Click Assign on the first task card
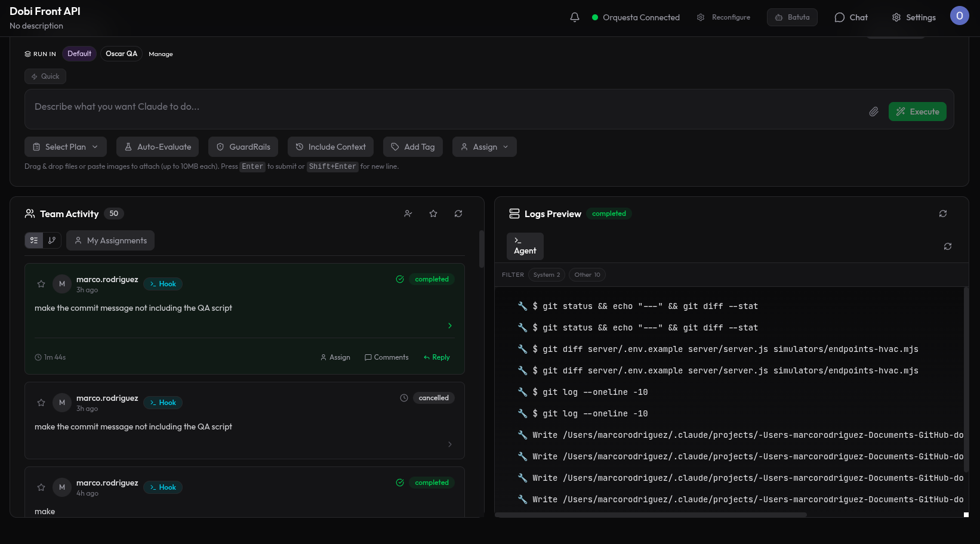Screen dimensions: 980x544 click(335, 357)
